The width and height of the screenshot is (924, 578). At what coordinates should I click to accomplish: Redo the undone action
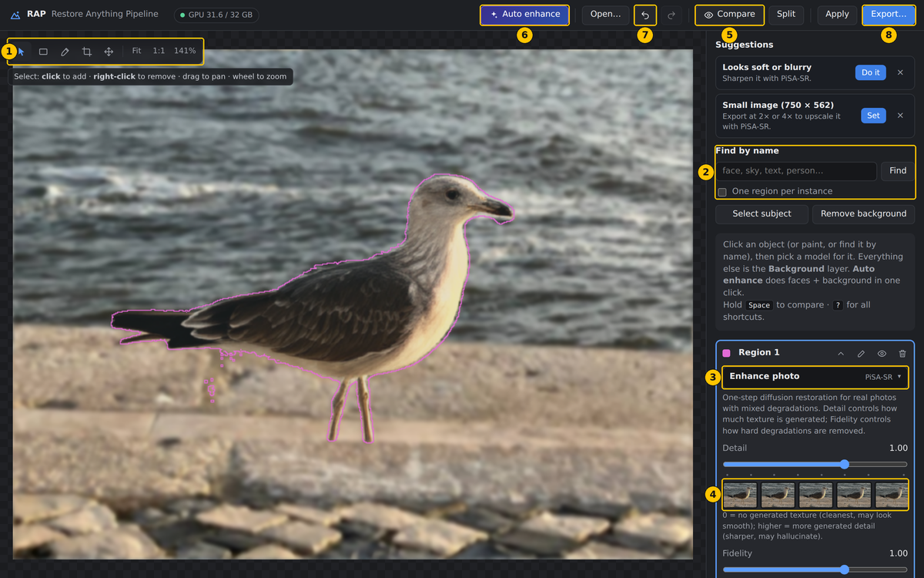click(671, 15)
